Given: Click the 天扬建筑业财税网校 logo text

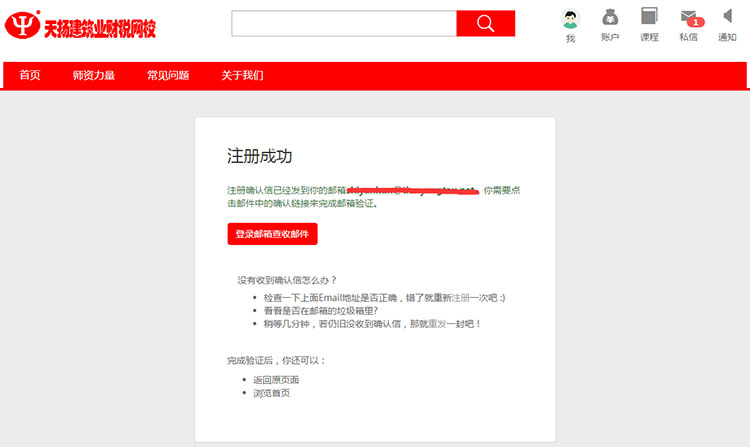Looking at the screenshot, I should coord(100,28).
